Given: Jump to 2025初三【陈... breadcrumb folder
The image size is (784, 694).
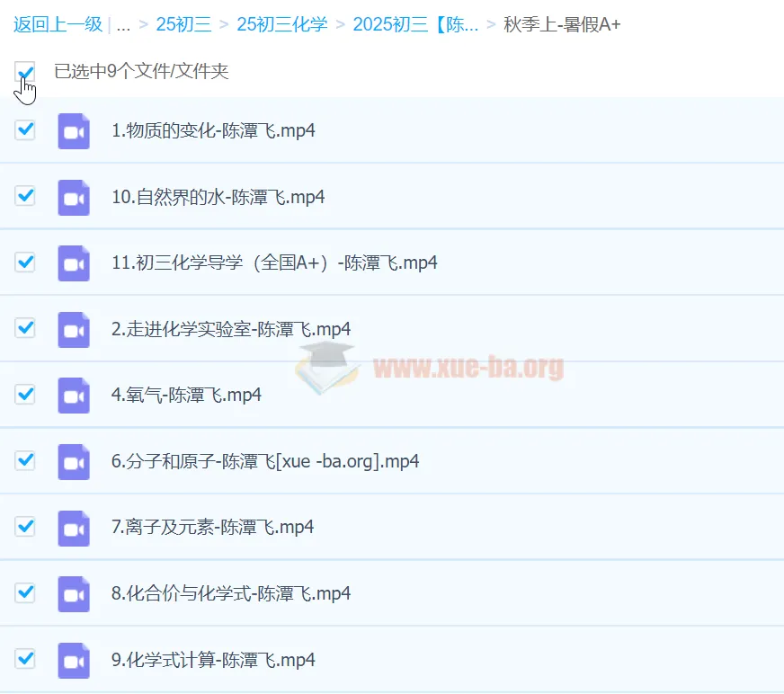Looking at the screenshot, I should [x=415, y=24].
